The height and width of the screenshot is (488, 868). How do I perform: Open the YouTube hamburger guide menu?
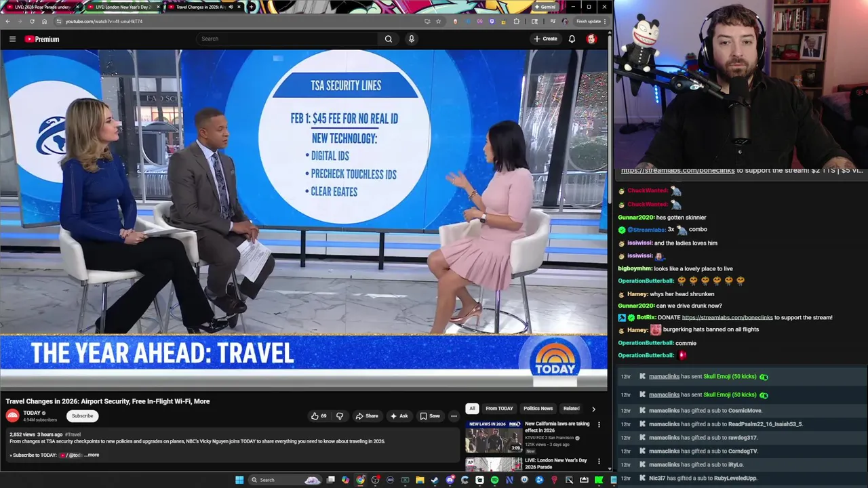point(12,39)
